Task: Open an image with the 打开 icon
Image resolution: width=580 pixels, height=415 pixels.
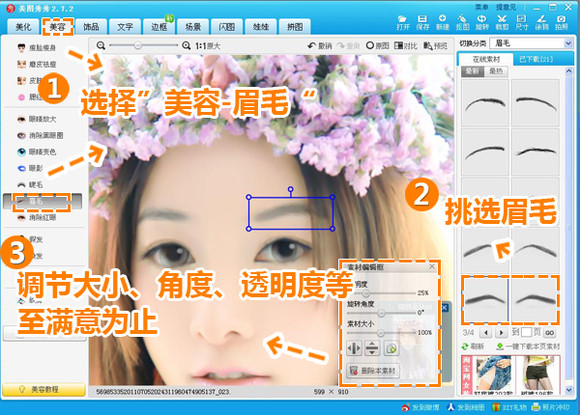Action: 402,22
